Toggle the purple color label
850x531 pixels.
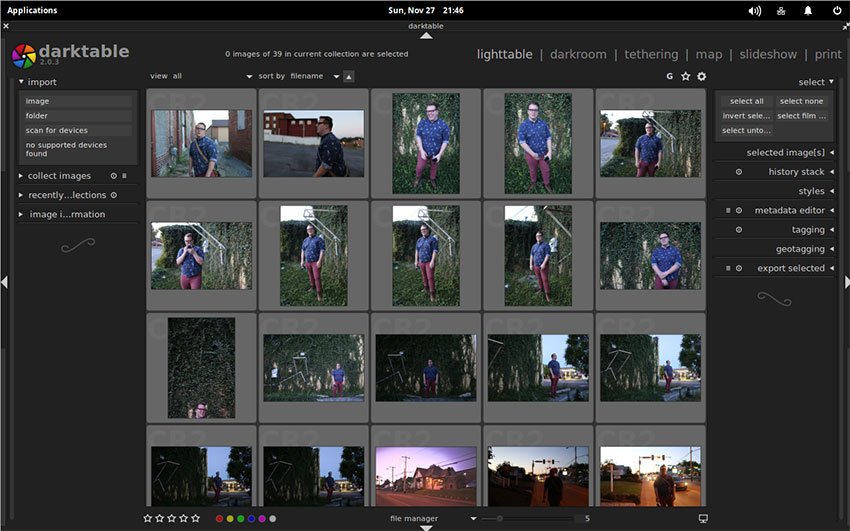[262, 519]
